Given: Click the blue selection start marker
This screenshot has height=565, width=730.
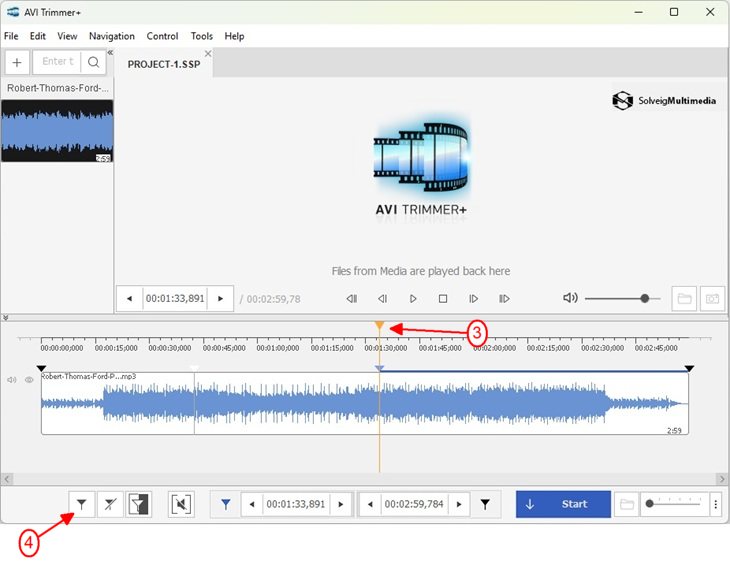Looking at the screenshot, I should (379, 369).
